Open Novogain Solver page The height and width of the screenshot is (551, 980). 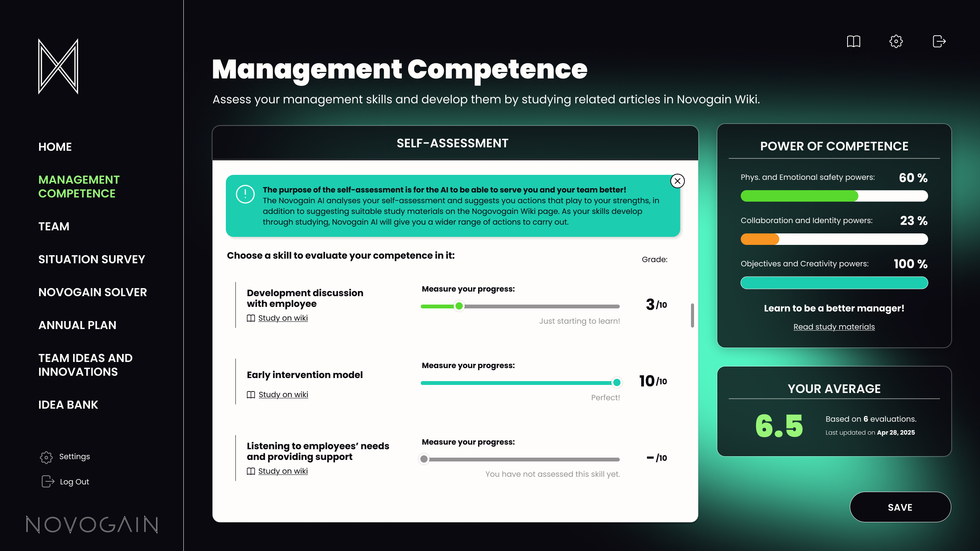93,292
